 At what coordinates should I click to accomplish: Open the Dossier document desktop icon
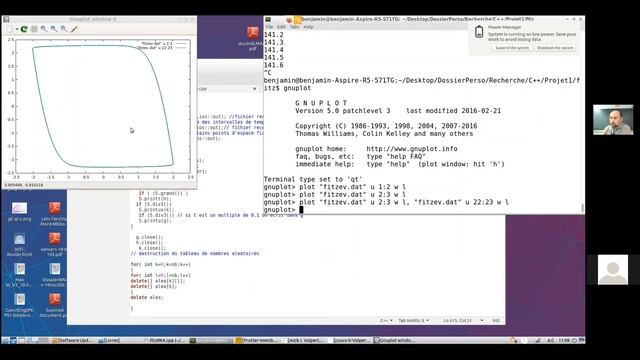54,275
